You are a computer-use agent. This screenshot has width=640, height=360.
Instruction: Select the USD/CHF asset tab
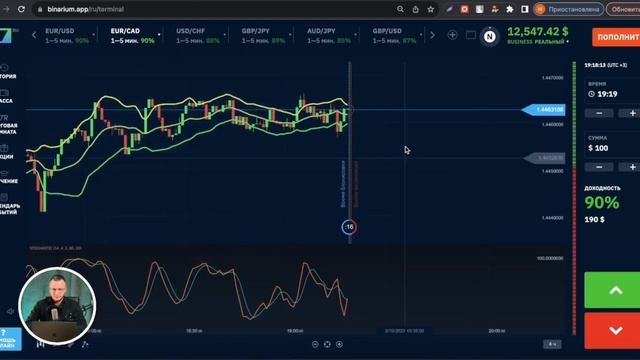[x=198, y=36]
